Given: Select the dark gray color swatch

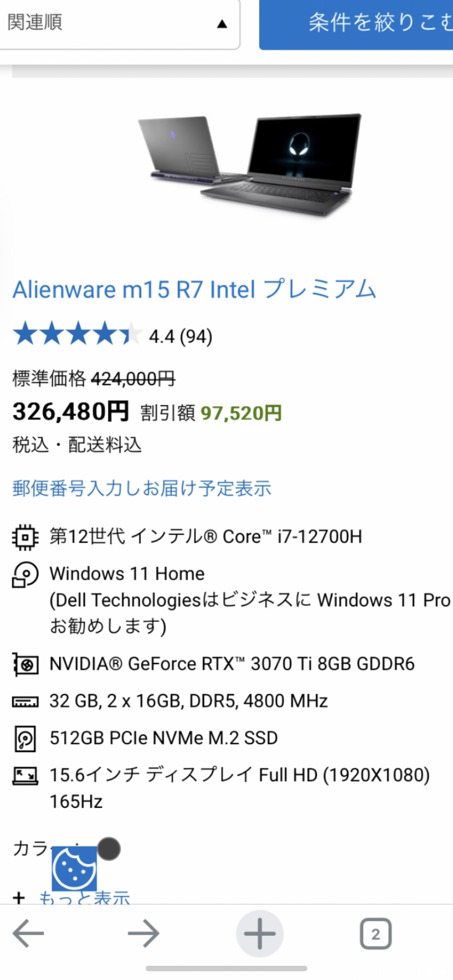Looking at the screenshot, I should tap(109, 849).
